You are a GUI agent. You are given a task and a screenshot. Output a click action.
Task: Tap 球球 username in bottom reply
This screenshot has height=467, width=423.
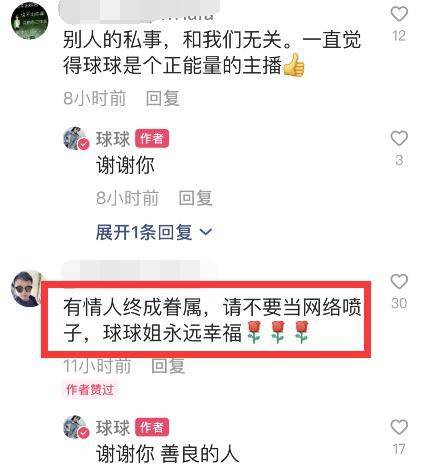(x=113, y=427)
